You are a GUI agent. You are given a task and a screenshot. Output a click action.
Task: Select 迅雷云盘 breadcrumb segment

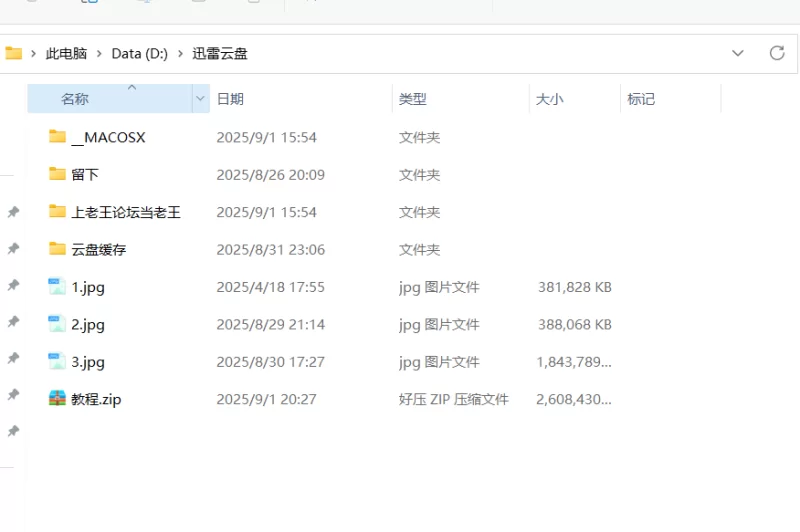click(220, 54)
